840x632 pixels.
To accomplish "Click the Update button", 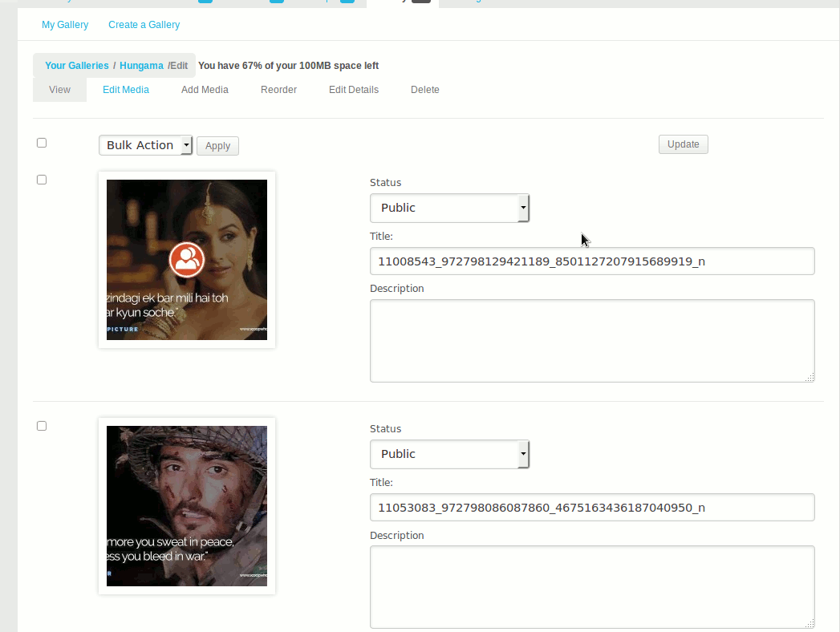I will (683, 144).
